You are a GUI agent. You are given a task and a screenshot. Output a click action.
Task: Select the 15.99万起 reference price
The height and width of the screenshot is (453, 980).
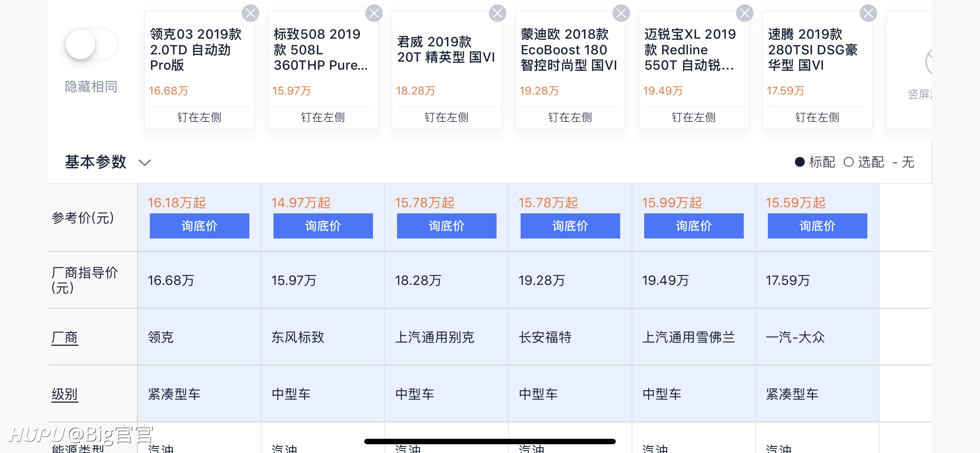point(672,202)
